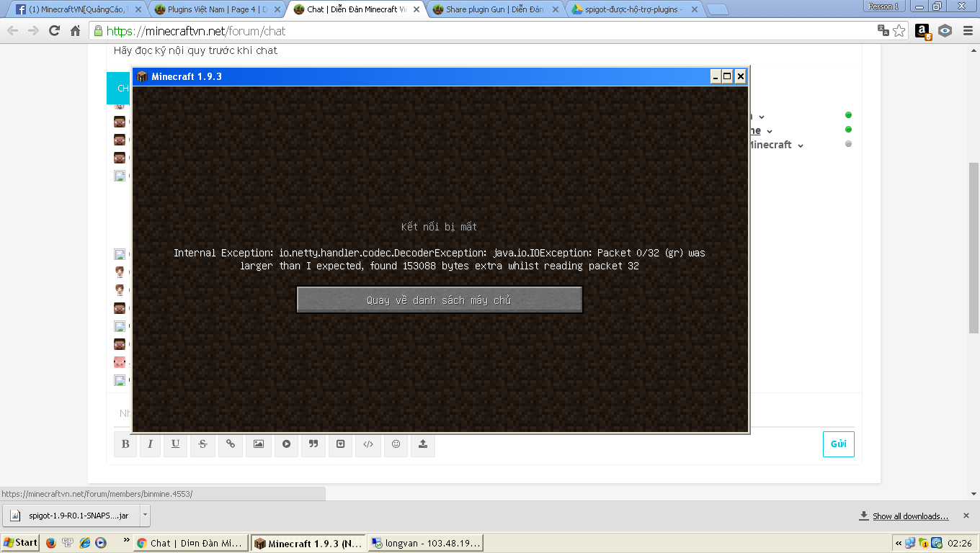Screen dimensions: 980x553
Task: Close the Plugins Việt Nam tab
Action: click(x=276, y=10)
